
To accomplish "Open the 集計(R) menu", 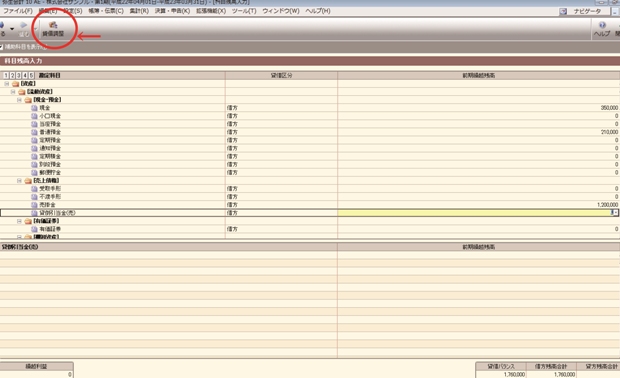I will pyautogui.click(x=139, y=11).
